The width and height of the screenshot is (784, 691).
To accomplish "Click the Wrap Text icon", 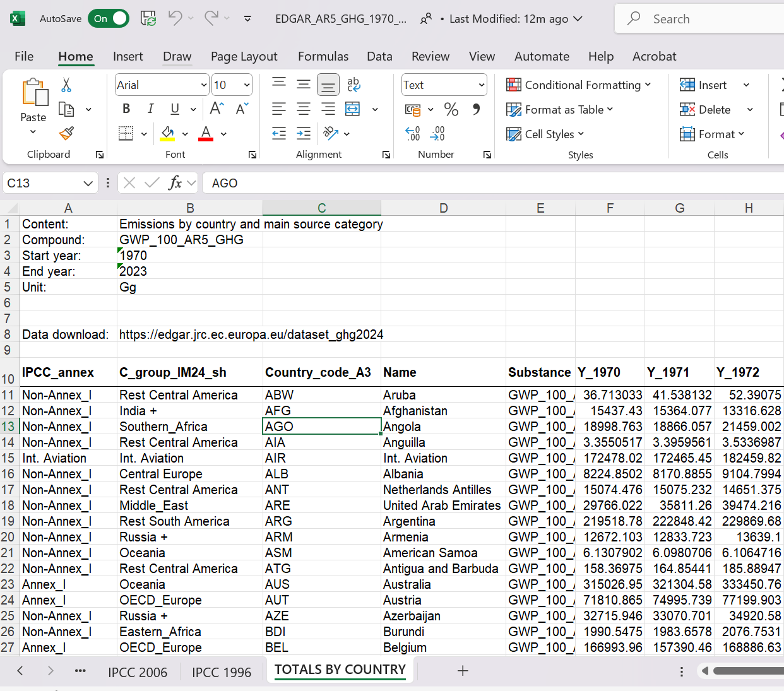I will tap(353, 84).
